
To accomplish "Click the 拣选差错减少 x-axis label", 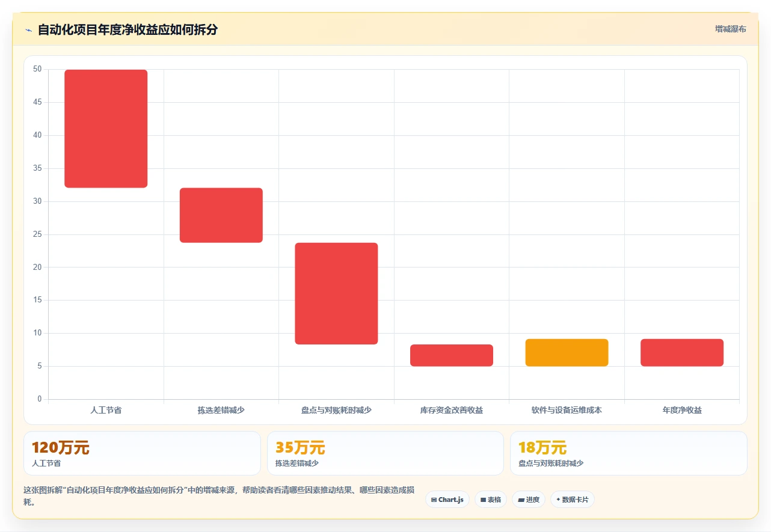I will click(x=221, y=410).
